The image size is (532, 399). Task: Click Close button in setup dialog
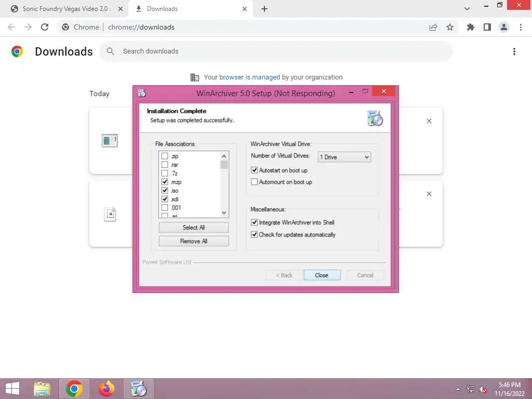[322, 275]
